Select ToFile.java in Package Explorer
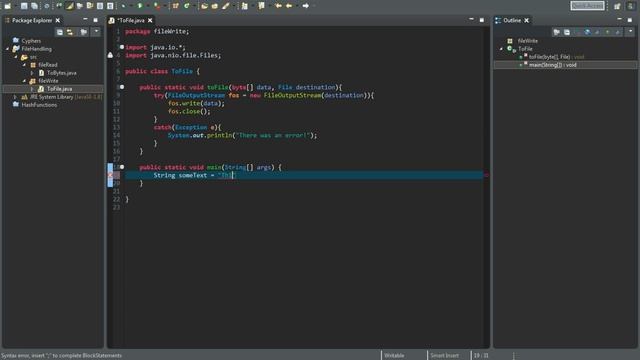Viewport: 640px width, 360px height. (x=59, y=89)
